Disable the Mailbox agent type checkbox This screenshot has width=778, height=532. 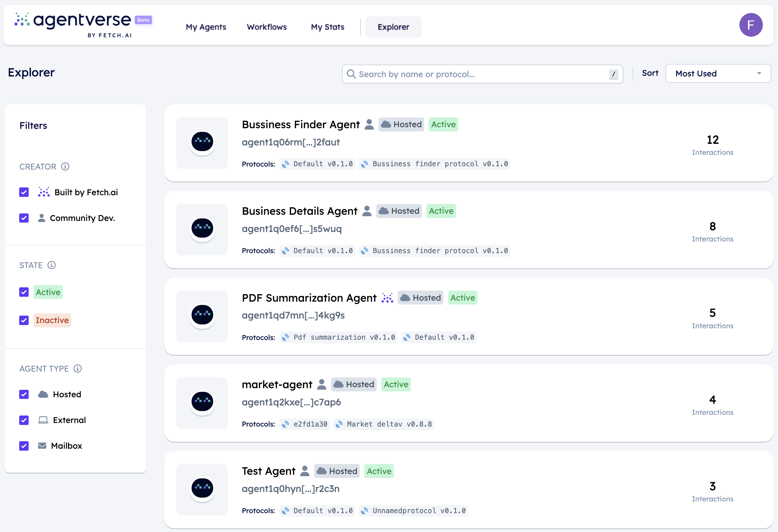[24, 446]
